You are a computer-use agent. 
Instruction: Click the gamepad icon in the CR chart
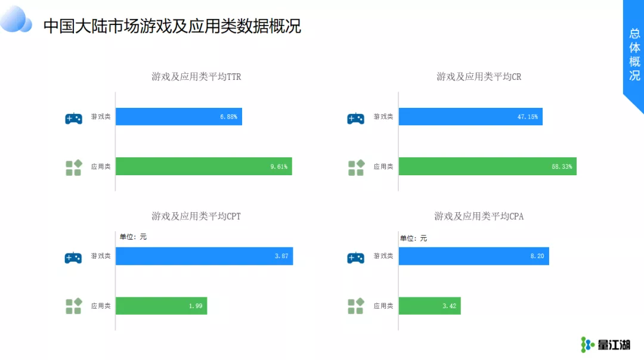pyautogui.click(x=355, y=118)
